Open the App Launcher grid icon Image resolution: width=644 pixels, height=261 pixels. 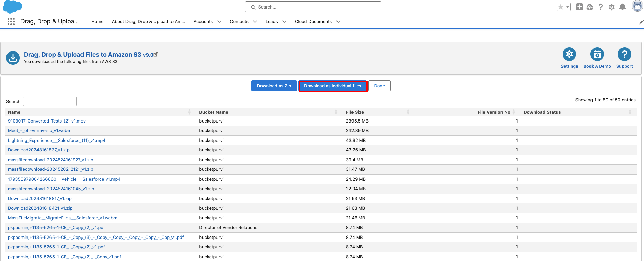coord(11,21)
